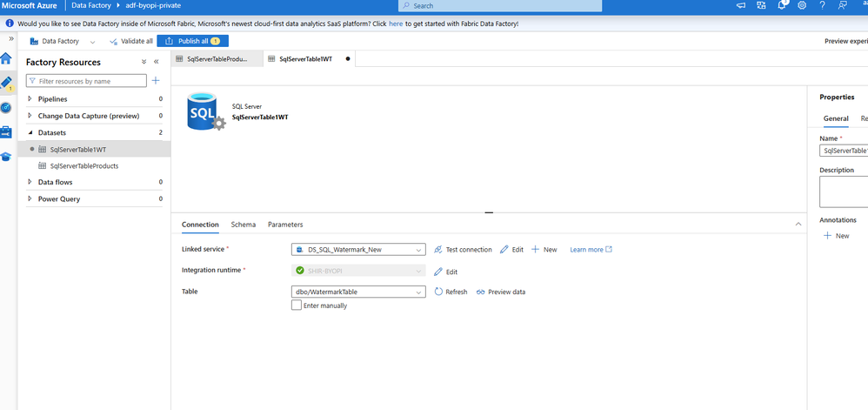Open the Integration runtime dropdown
Image resolution: width=868 pixels, height=410 pixels.
pos(358,271)
